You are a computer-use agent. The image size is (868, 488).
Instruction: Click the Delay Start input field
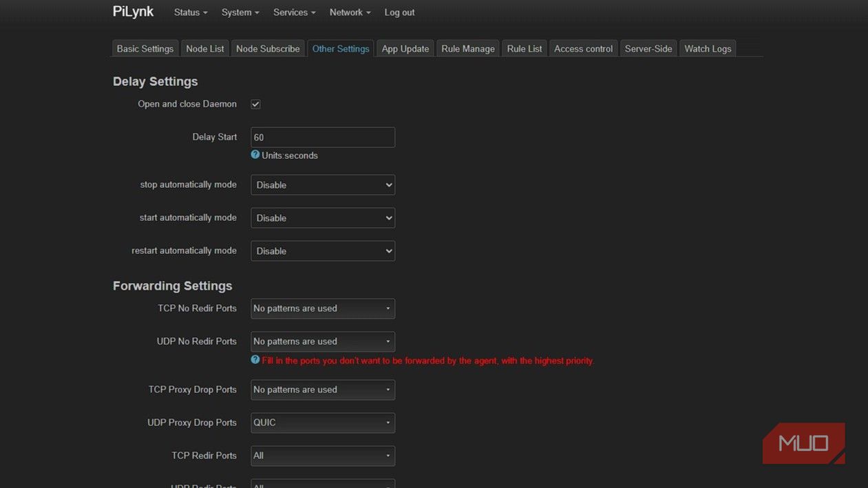tap(323, 137)
